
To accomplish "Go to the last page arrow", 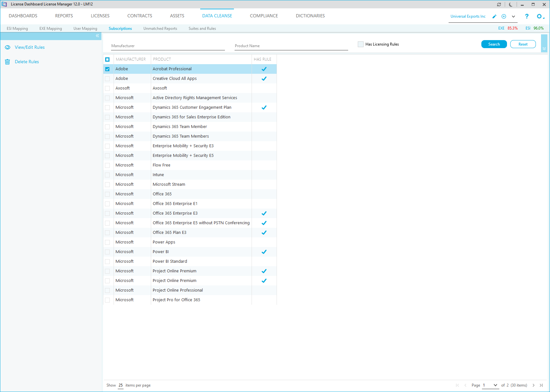I will [541, 385].
